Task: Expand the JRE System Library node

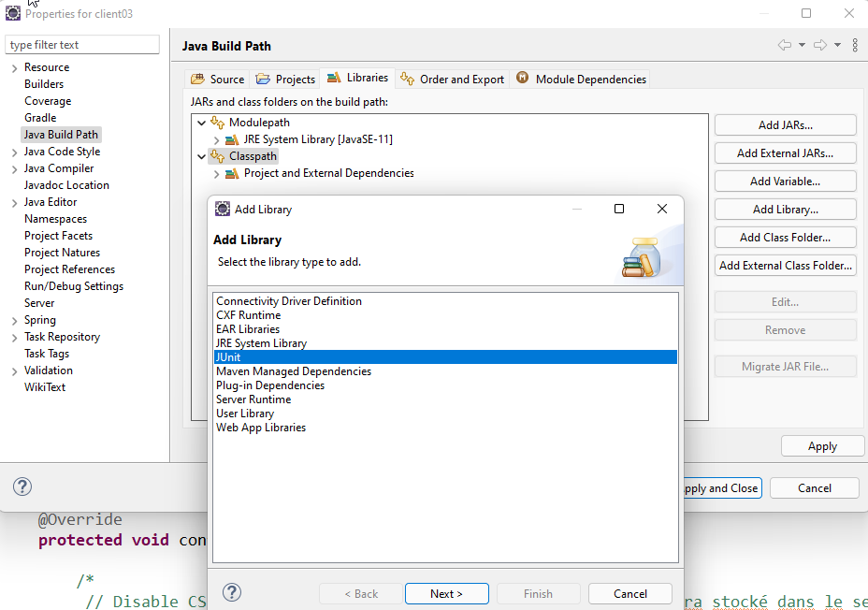Action: coord(216,139)
